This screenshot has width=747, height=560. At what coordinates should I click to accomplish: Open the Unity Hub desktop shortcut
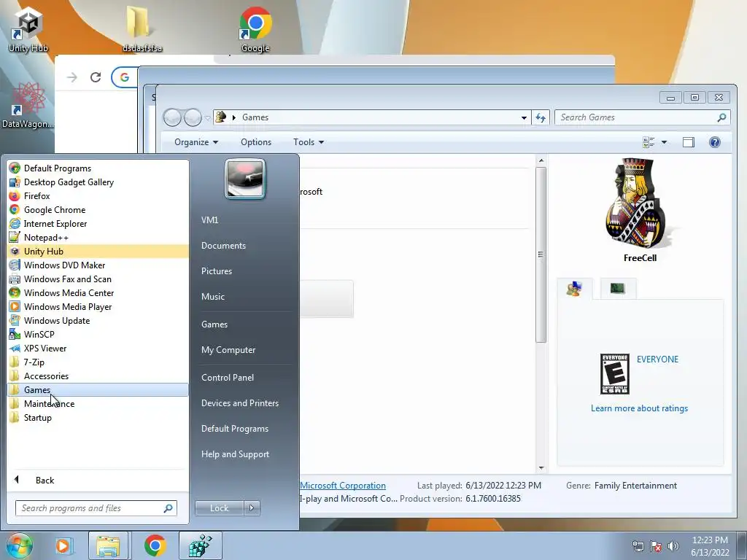pyautogui.click(x=28, y=29)
